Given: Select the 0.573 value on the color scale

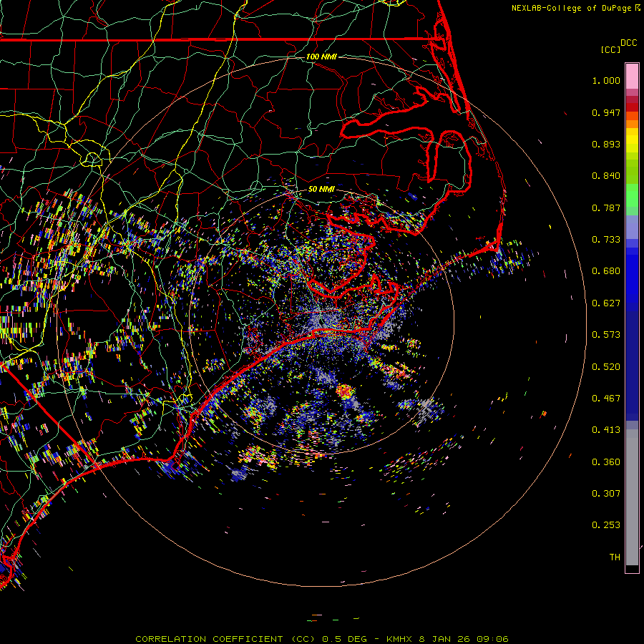Looking at the screenshot, I should click(606, 335).
